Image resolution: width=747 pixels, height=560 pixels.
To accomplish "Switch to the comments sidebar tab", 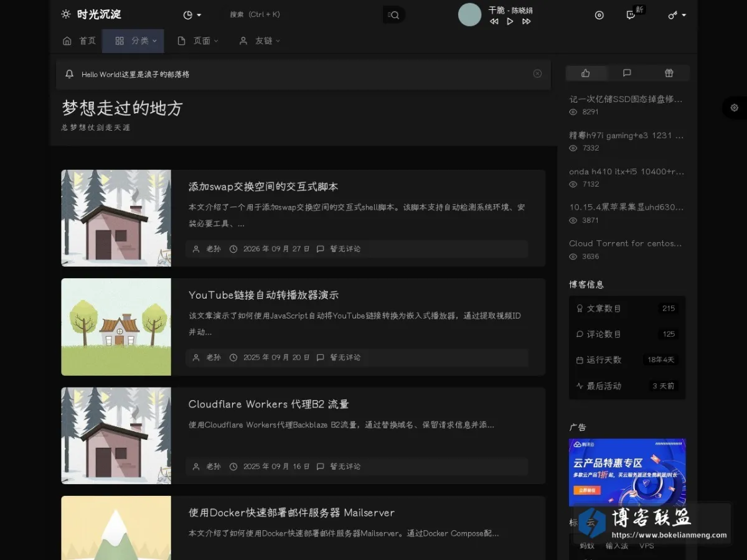I will click(x=627, y=73).
